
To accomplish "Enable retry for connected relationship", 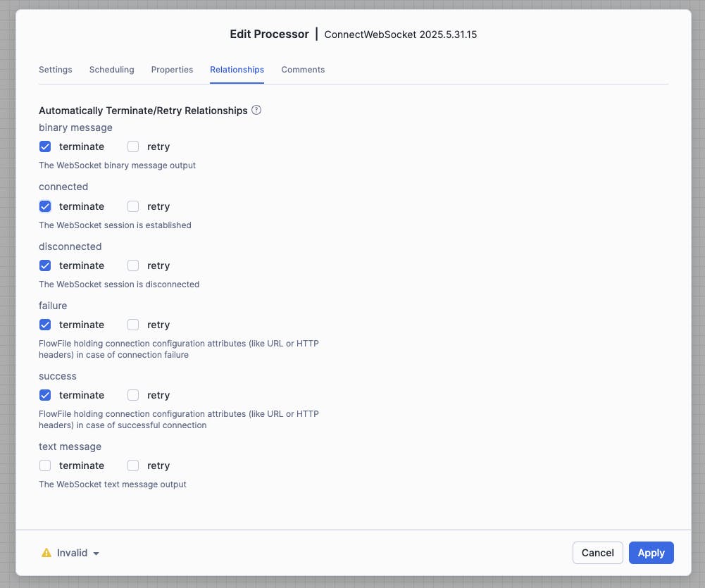I will [133, 206].
